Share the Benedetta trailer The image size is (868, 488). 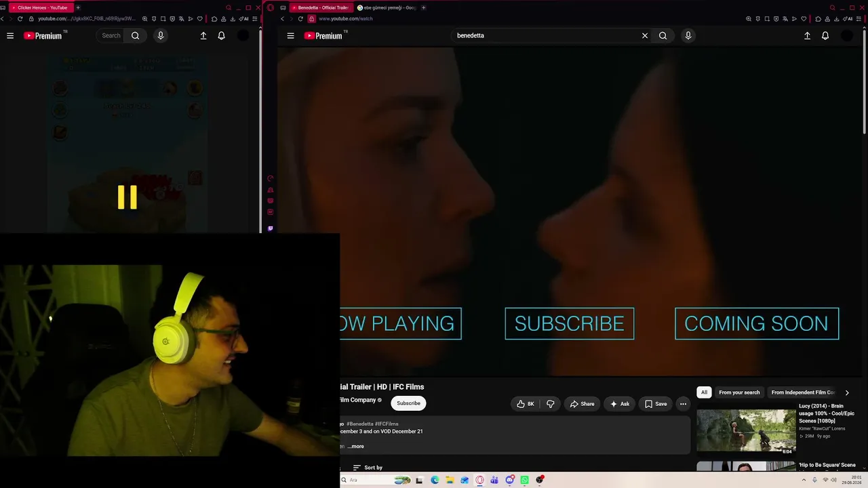582,404
